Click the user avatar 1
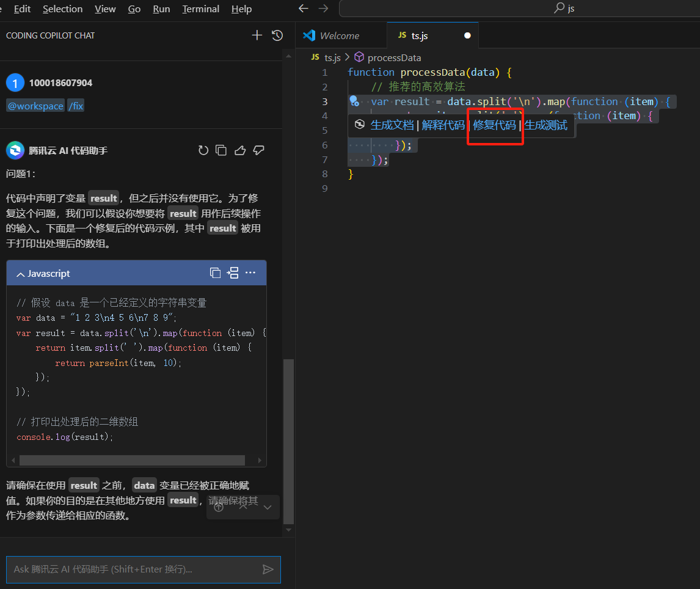The width and height of the screenshot is (700, 589). click(x=15, y=83)
